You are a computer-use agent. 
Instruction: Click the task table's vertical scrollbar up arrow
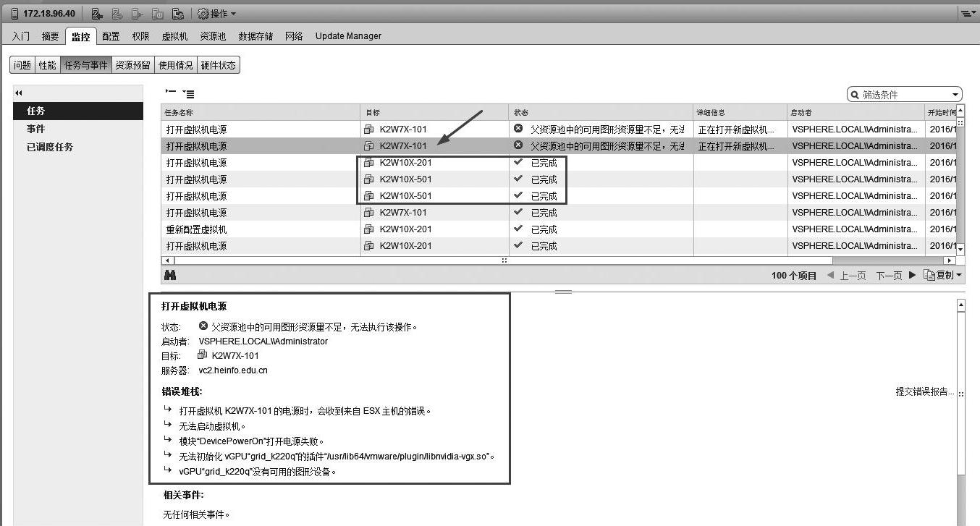tap(960, 111)
